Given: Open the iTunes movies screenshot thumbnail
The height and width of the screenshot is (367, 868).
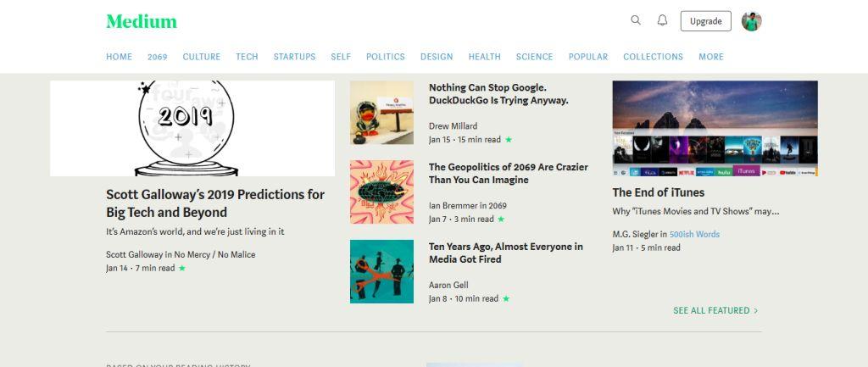Looking at the screenshot, I should click(715, 128).
